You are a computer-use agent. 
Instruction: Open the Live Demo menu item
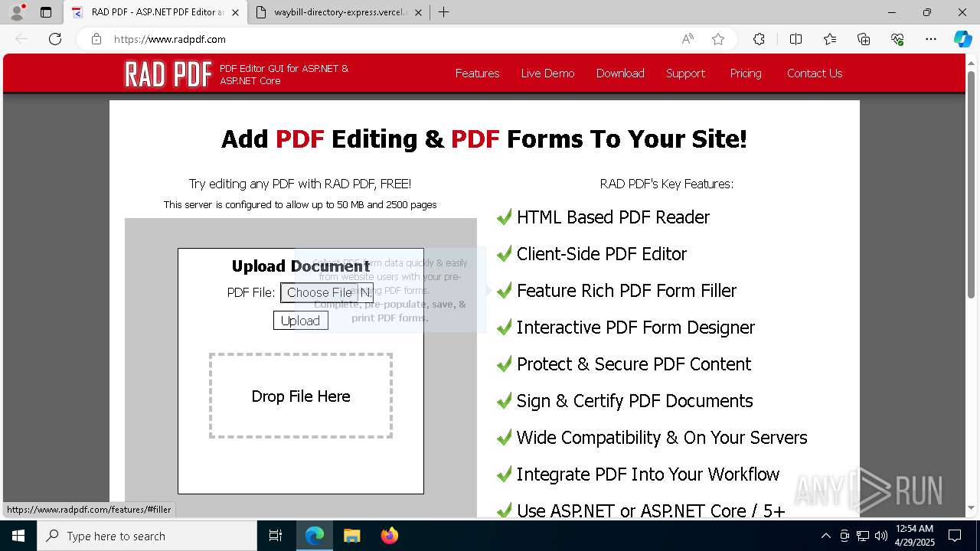(547, 73)
